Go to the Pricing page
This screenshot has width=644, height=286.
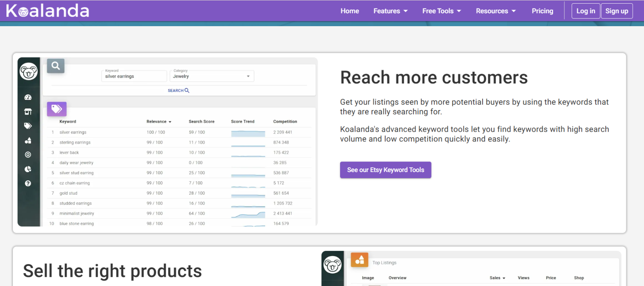(x=542, y=11)
